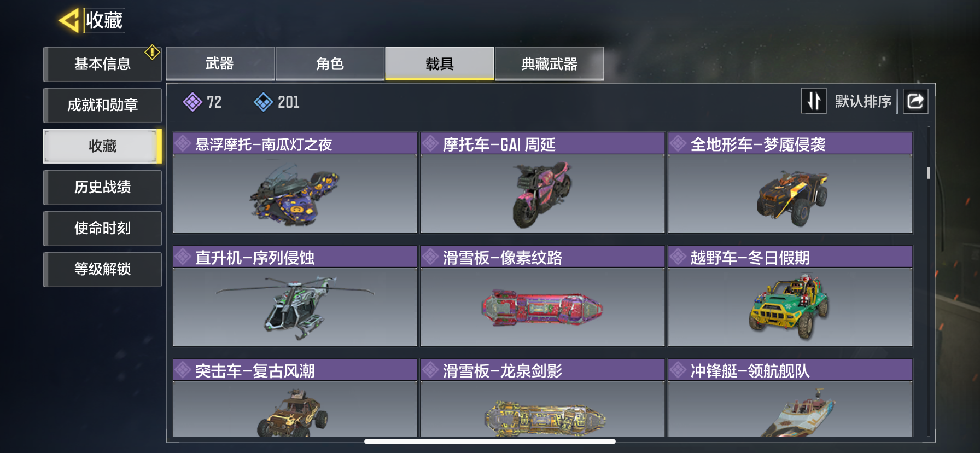Select the 直升机-序列侵蚀 helicopter thumbnail
This screenshot has width=980, height=453.
click(x=295, y=307)
